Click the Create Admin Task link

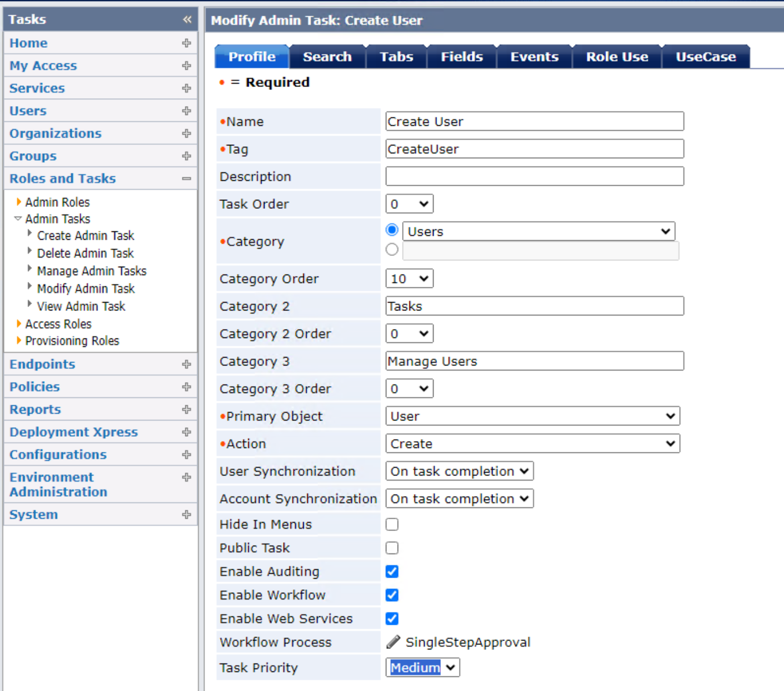[x=85, y=236]
